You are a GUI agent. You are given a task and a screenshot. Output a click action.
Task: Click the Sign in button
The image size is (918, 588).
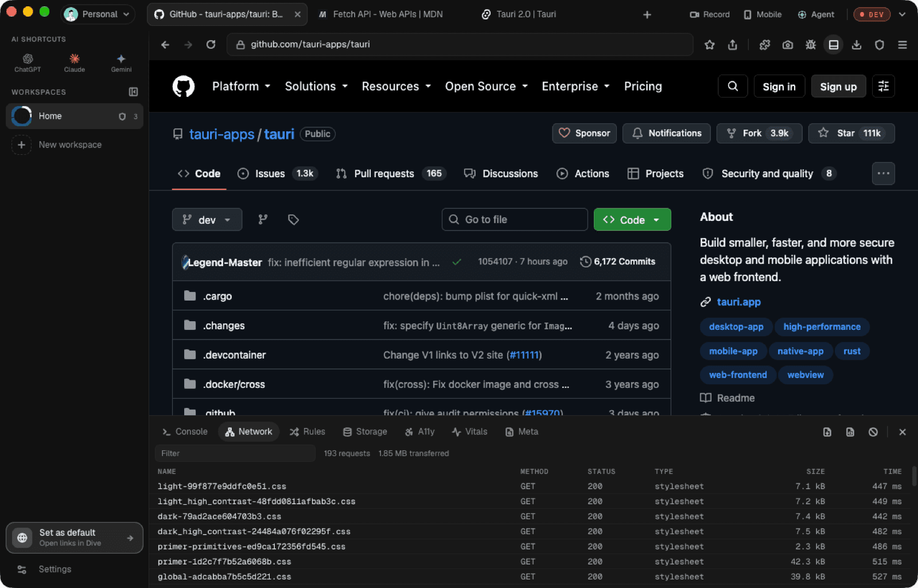pyautogui.click(x=779, y=87)
